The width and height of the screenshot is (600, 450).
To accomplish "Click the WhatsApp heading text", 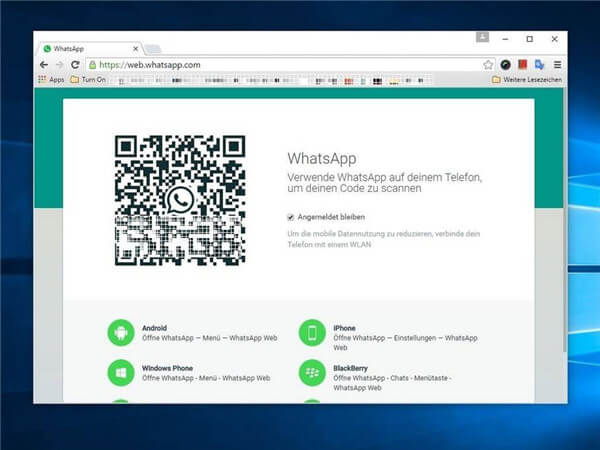I will tap(322, 158).
